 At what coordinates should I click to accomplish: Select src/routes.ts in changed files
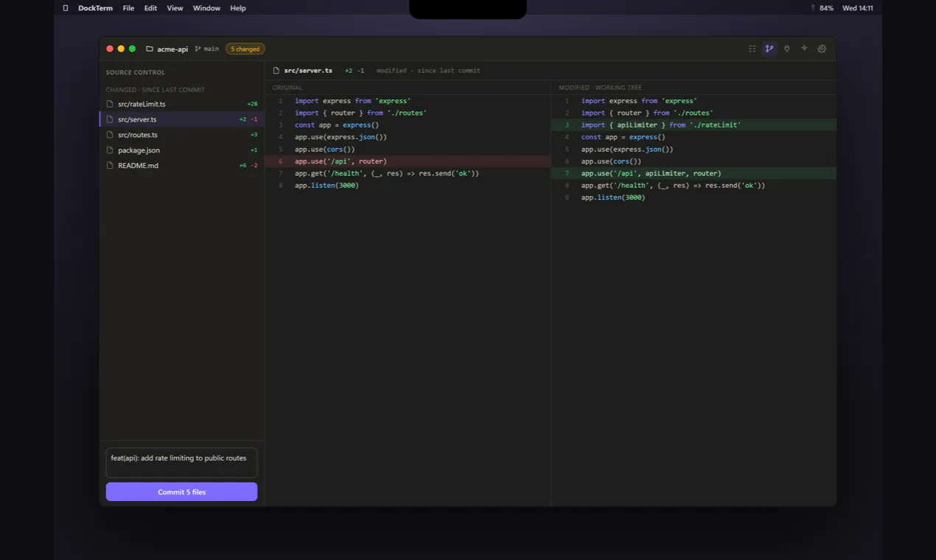pos(182,135)
